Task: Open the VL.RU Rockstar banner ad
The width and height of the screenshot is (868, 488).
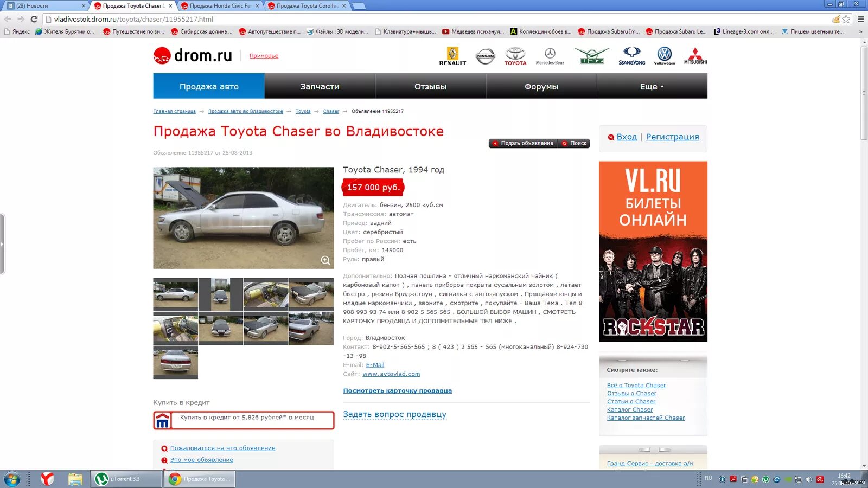Action: (653, 252)
